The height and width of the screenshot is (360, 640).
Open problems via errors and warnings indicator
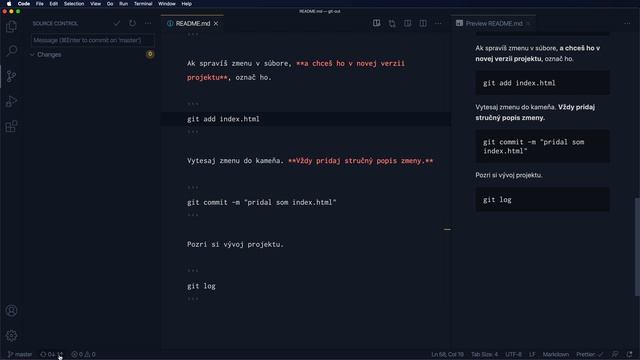[83, 354]
